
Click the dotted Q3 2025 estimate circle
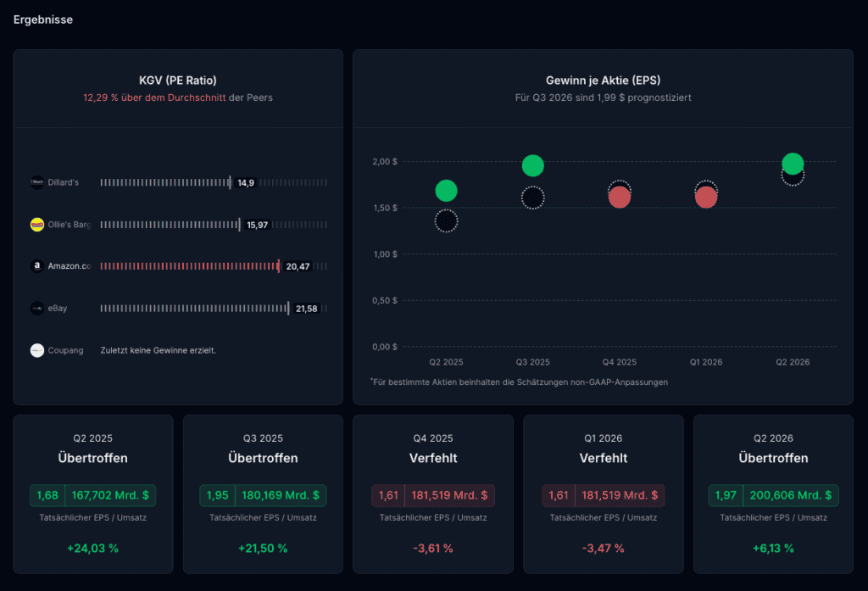click(533, 198)
